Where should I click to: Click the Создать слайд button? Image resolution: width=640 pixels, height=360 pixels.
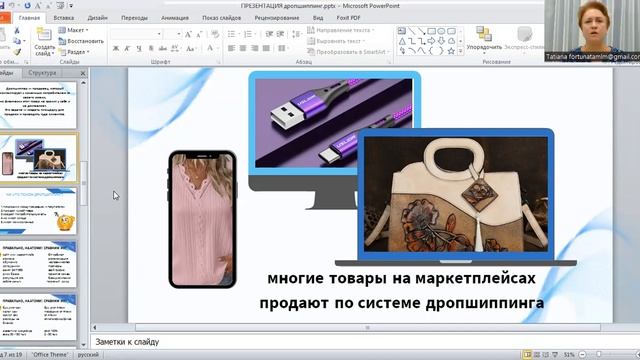tap(44, 42)
